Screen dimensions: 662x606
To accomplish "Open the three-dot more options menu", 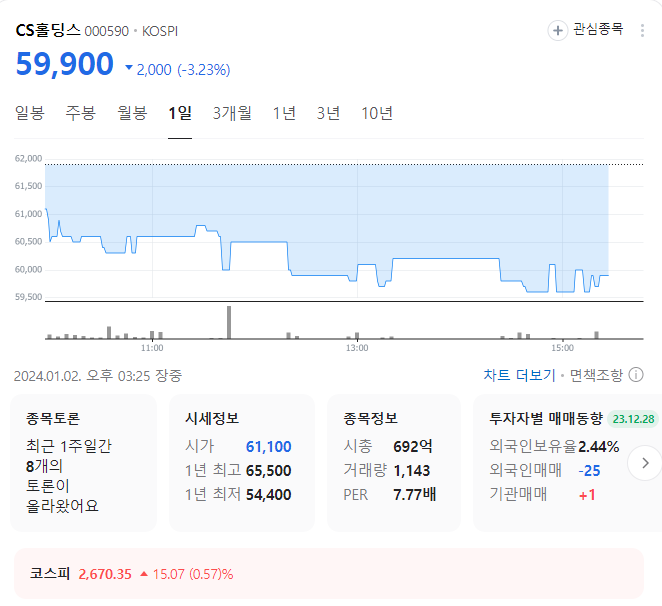I will click(642, 30).
